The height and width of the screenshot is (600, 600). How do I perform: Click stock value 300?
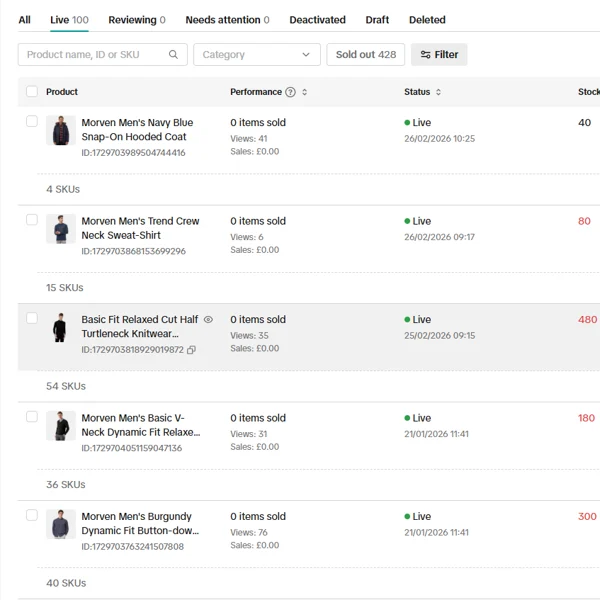(x=587, y=516)
